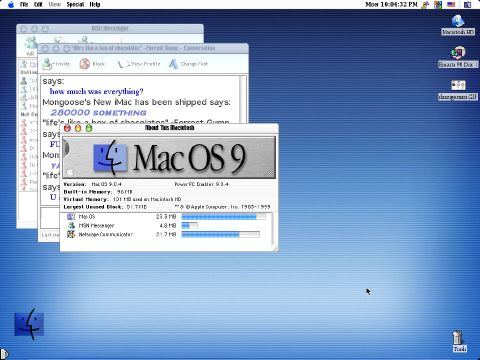Image resolution: width=480 pixels, height=360 pixels.
Task: Open the Apple menu
Action: point(11,4)
